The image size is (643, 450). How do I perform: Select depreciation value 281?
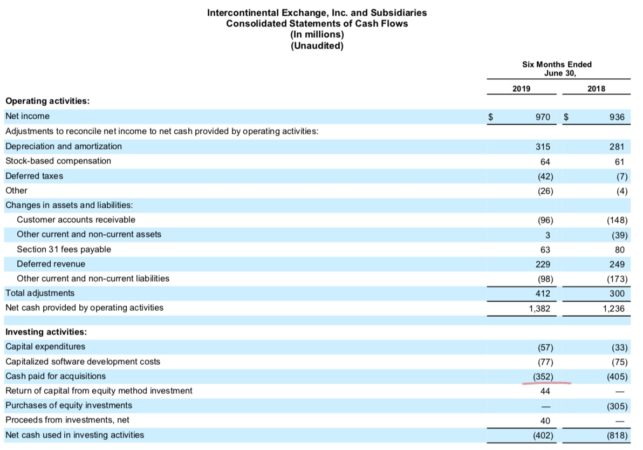(617, 147)
